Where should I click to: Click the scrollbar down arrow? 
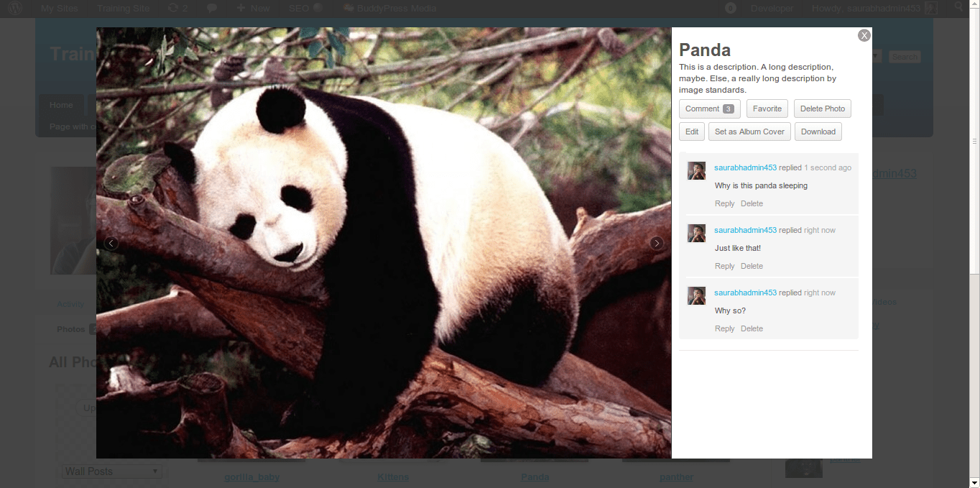[974, 482]
